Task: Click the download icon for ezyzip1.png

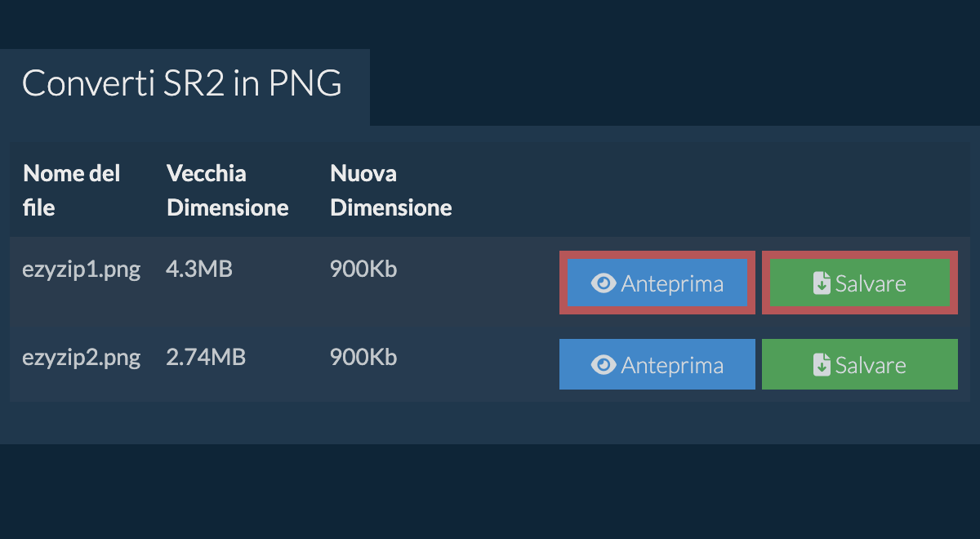Action: [822, 283]
